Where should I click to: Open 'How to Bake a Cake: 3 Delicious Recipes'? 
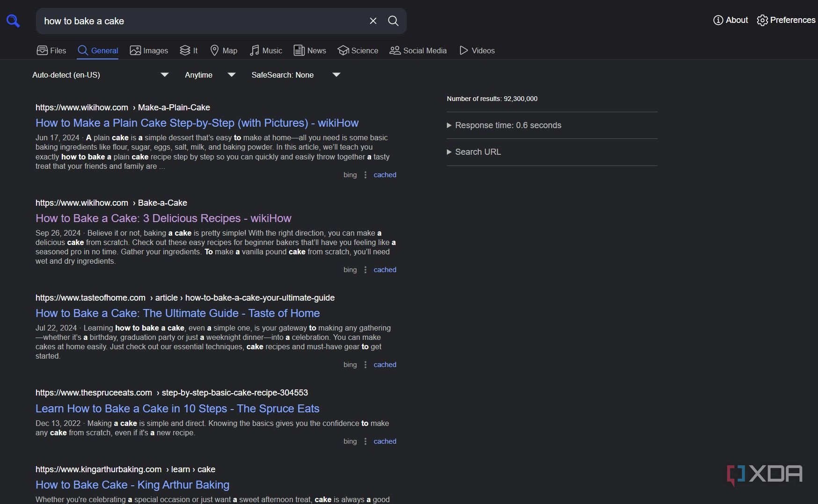163,218
